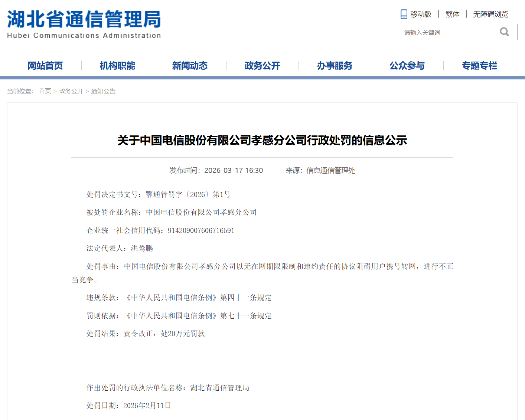Image resolution: width=525 pixels, height=420 pixels.
Task: Enable 无障碍浏览 accessibility mode
Action: (491, 14)
